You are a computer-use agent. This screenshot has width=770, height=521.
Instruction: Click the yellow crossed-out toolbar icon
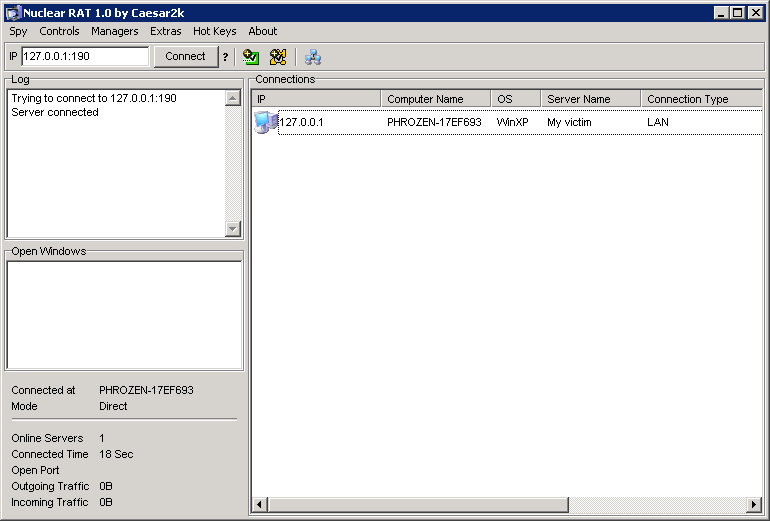coord(278,57)
